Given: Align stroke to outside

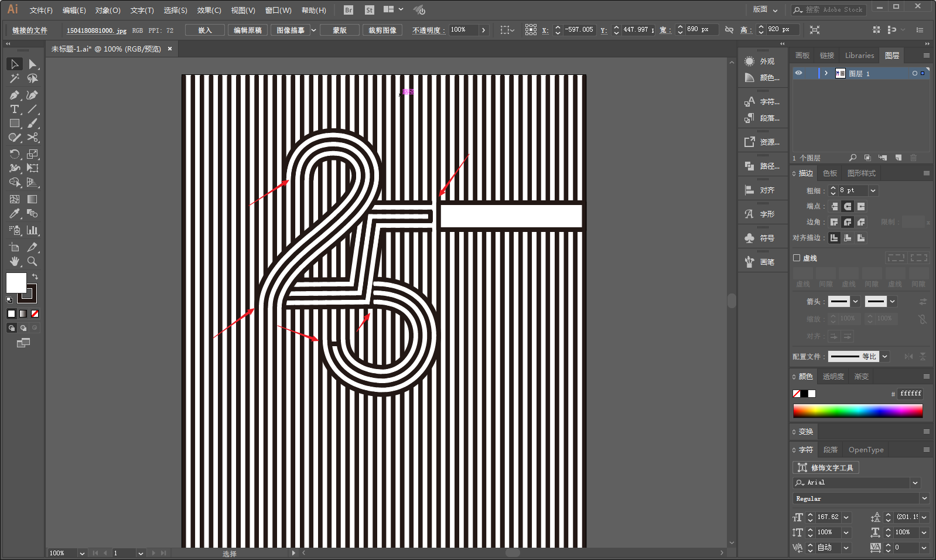Looking at the screenshot, I should click(x=861, y=238).
